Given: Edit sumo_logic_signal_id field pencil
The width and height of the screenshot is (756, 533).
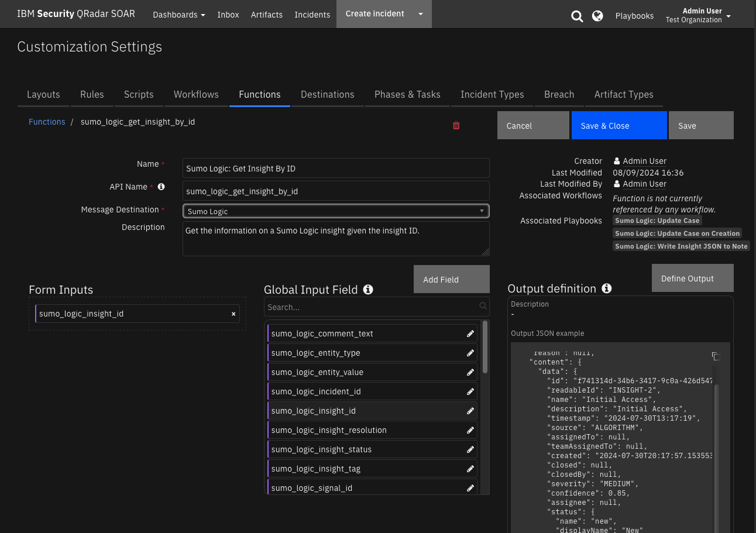Looking at the screenshot, I should tap(470, 488).
